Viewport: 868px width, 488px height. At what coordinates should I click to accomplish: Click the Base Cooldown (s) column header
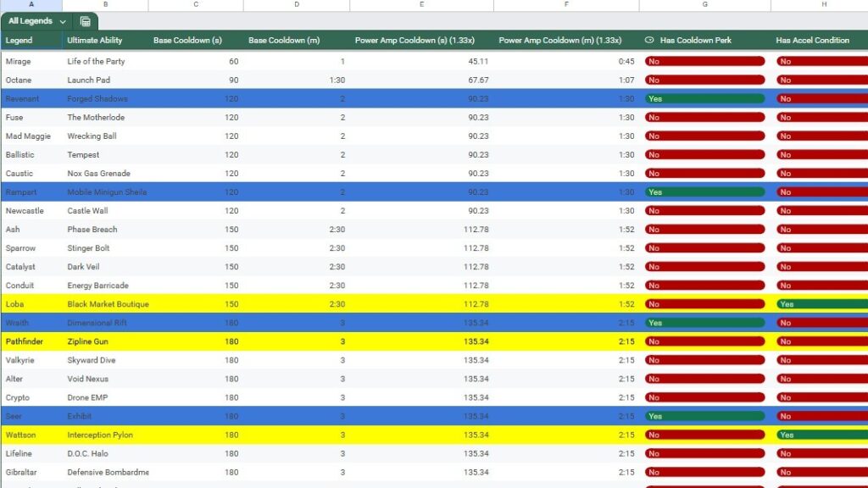[x=196, y=41]
